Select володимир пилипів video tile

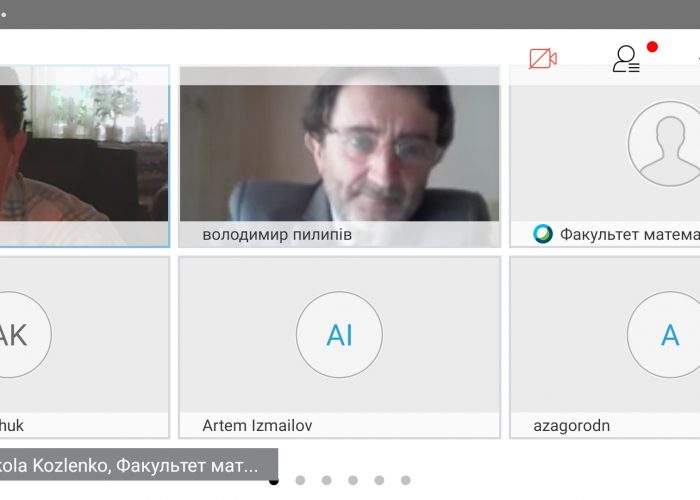339,156
